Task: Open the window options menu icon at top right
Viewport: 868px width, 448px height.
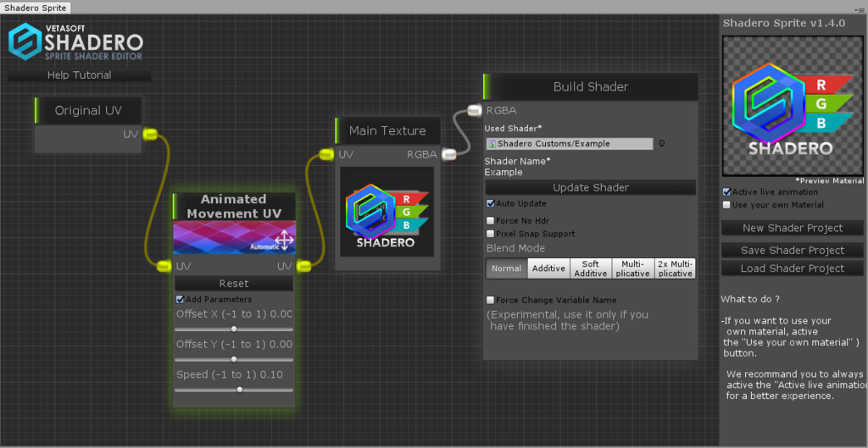Action: pyautogui.click(x=859, y=10)
